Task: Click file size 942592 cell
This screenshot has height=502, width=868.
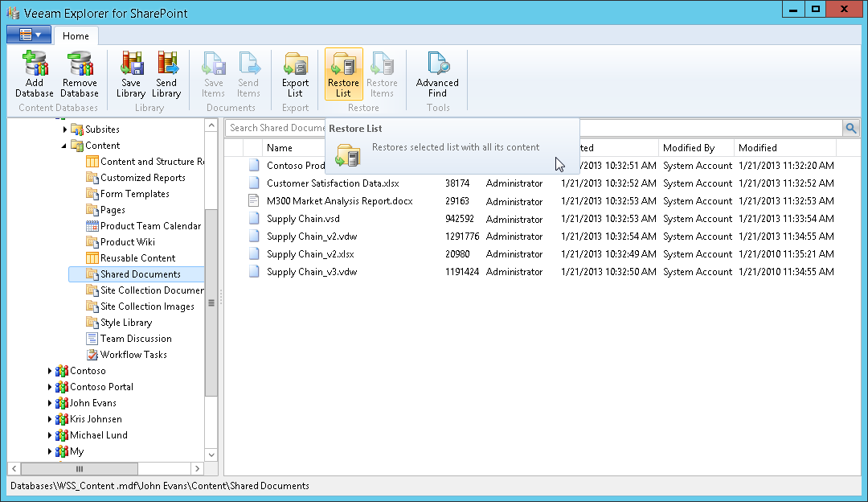Action: point(460,219)
